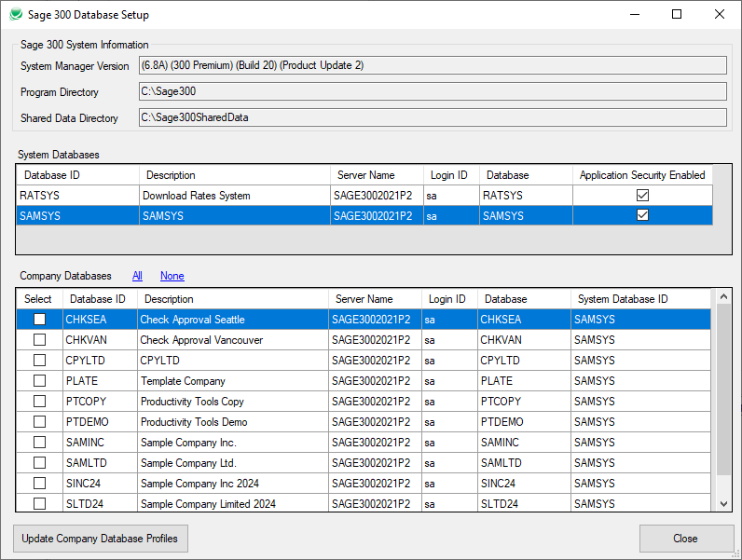Image resolution: width=742 pixels, height=560 pixels.
Task: Click the company list scroll down arrow
Action: click(x=723, y=504)
